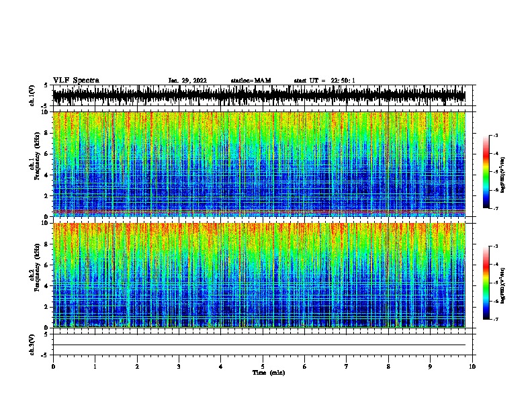Click the "ch.3(V)" axis label
Viewport: 532px width, 411px height.
point(32,345)
